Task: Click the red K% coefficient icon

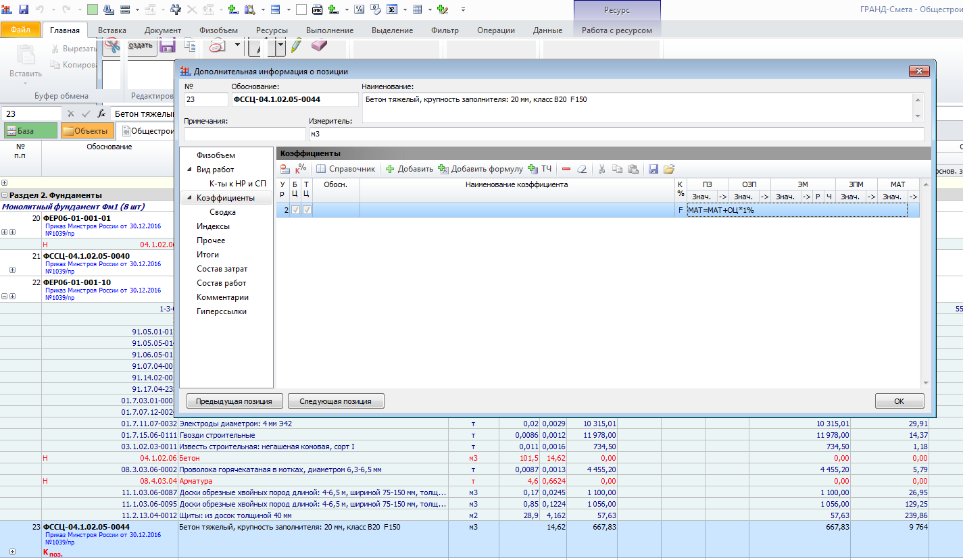Action: 301,169
